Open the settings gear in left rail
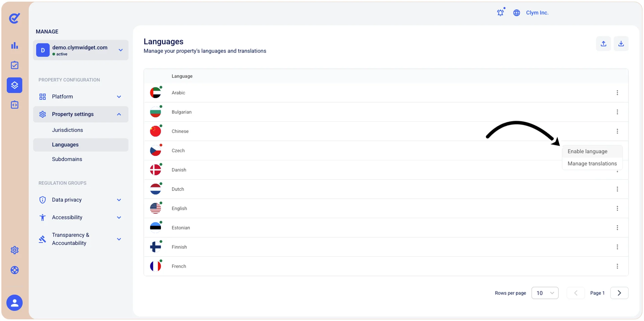This screenshot has width=644, height=321. pos(14,250)
